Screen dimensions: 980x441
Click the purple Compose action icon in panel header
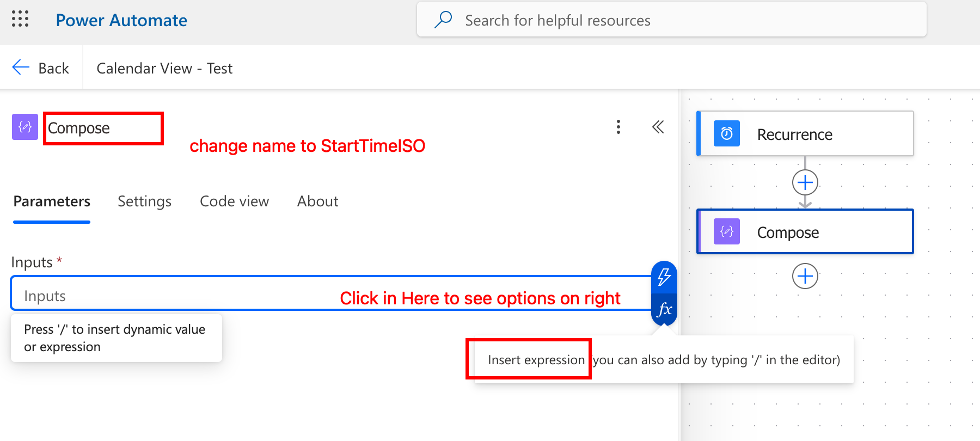[25, 127]
